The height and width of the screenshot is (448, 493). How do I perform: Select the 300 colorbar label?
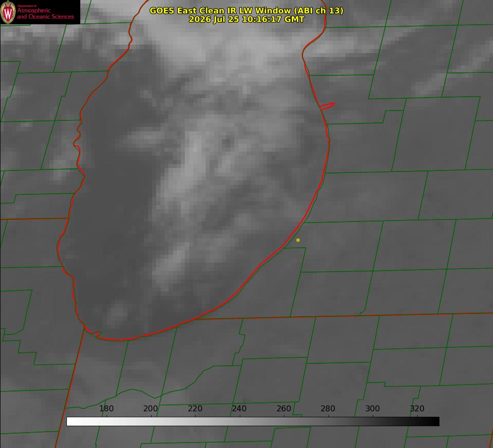(373, 408)
